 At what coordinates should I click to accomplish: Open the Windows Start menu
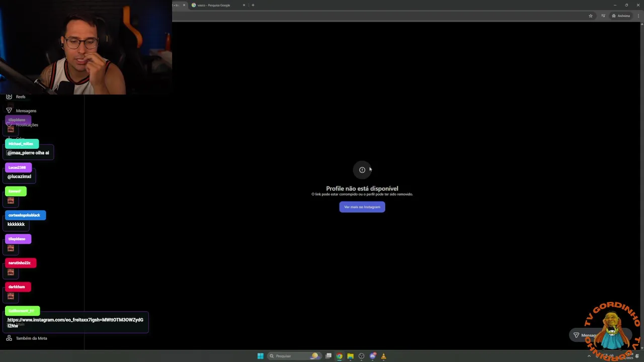point(260,356)
